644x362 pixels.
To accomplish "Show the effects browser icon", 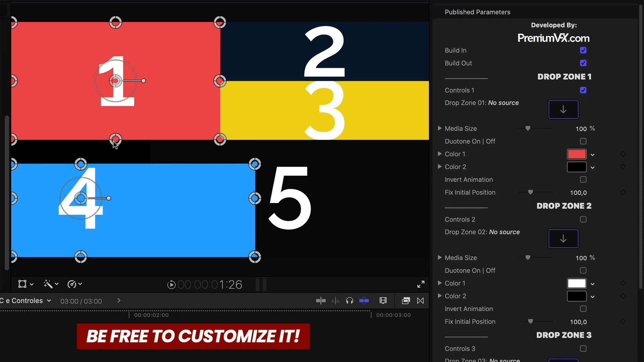I will [406, 301].
